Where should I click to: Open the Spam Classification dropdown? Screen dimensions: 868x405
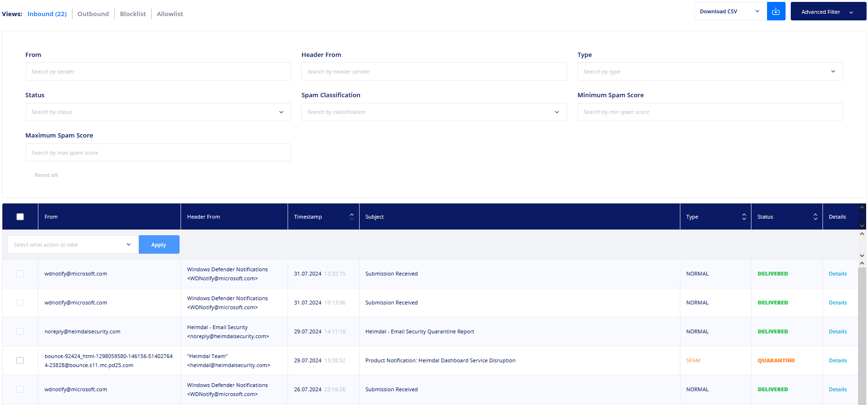(434, 112)
